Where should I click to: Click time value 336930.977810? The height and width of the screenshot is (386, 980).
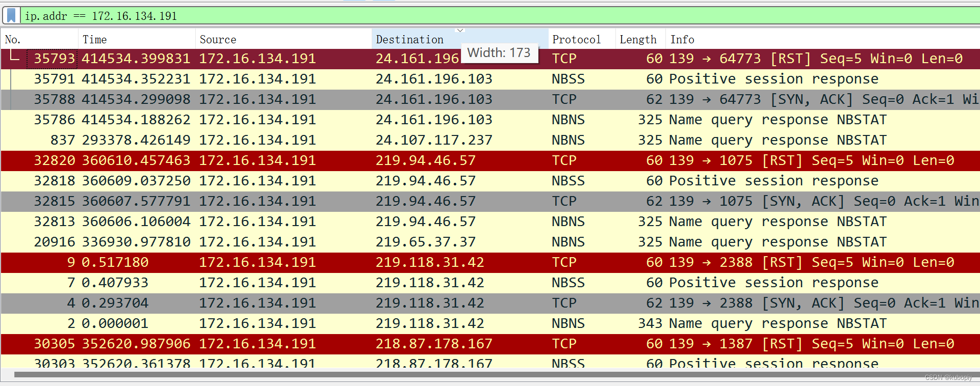[136, 242]
